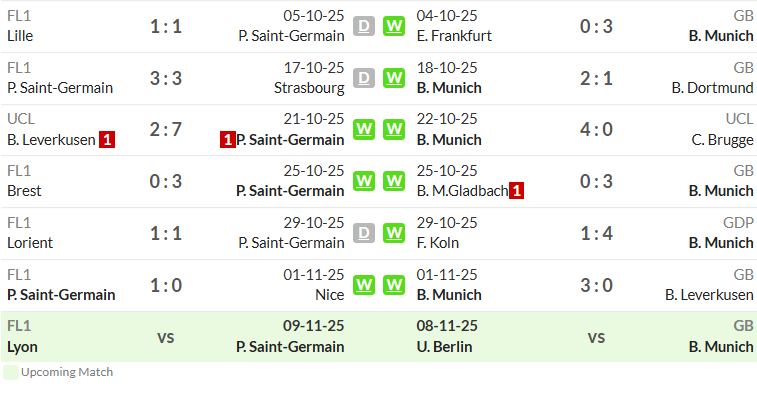Click PSG's win badge for Leverkusen match
This screenshot has width=757, height=402.
364,129
